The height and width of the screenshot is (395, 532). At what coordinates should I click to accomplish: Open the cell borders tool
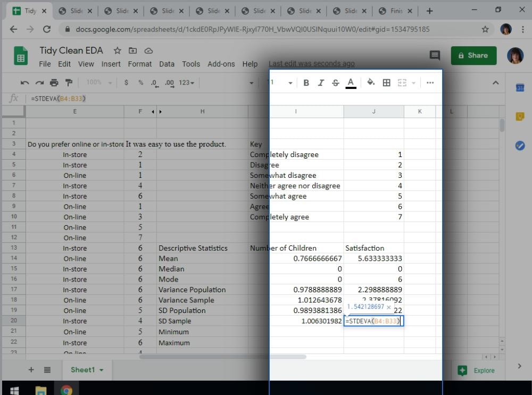tap(387, 83)
